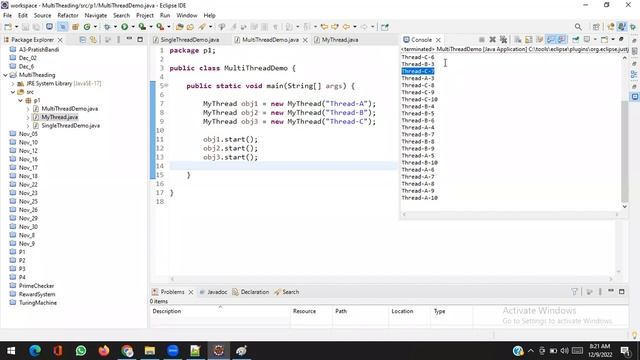Click the Console output line Thread-A-10

tap(419, 198)
